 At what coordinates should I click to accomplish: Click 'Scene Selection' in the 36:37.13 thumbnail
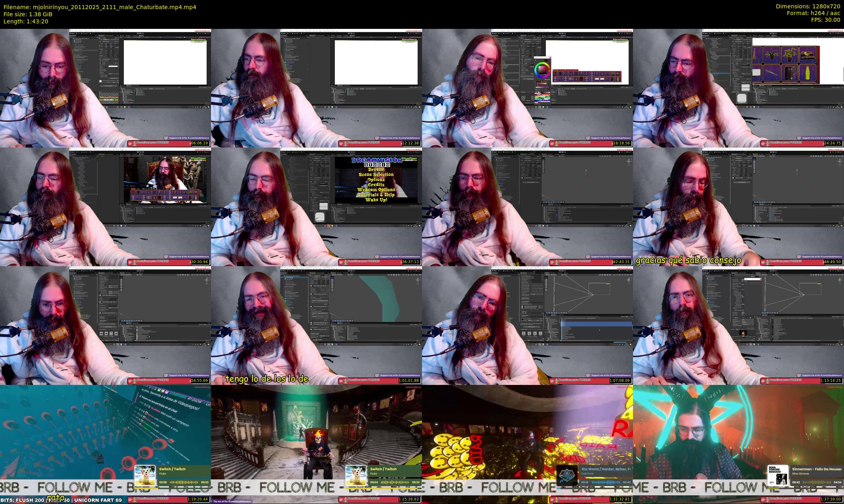376,174
